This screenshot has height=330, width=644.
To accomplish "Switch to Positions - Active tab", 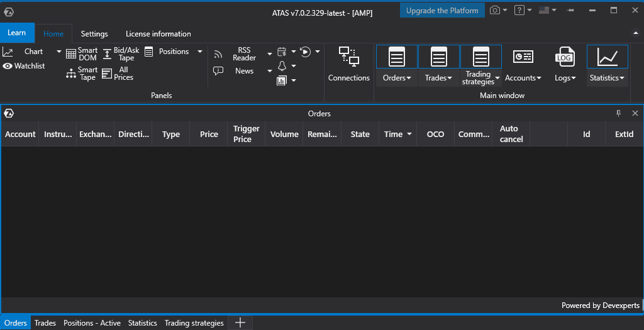I will (x=92, y=323).
